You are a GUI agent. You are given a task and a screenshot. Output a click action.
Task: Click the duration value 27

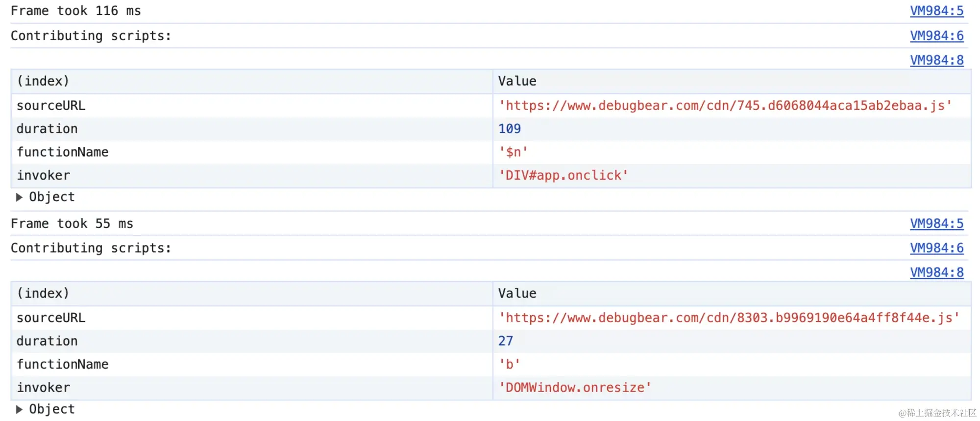[x=506, y=341]
